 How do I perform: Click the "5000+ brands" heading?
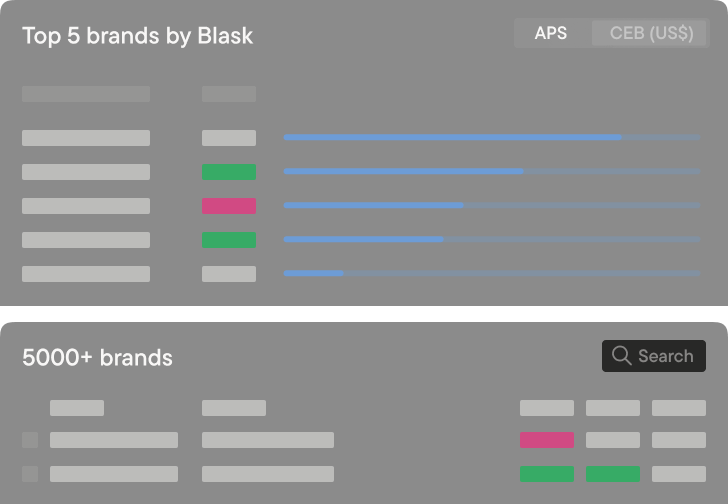pos(97,357)
